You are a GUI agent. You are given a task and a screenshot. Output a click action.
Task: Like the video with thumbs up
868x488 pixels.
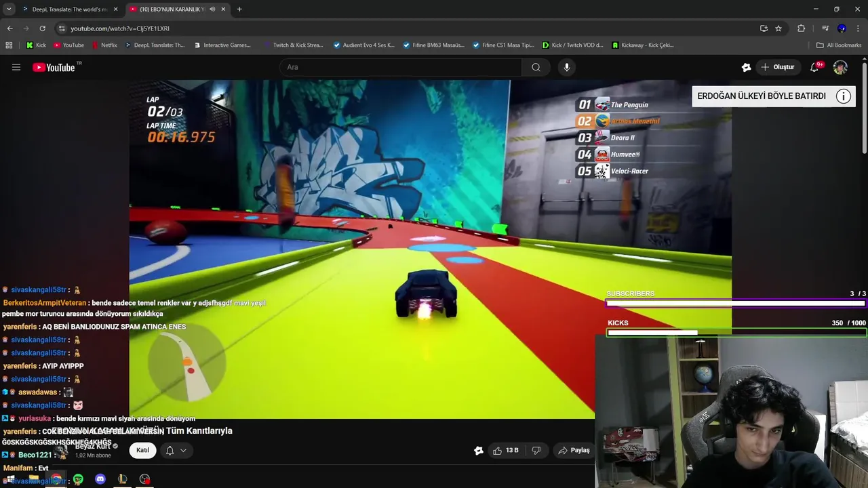click(506, 450)
